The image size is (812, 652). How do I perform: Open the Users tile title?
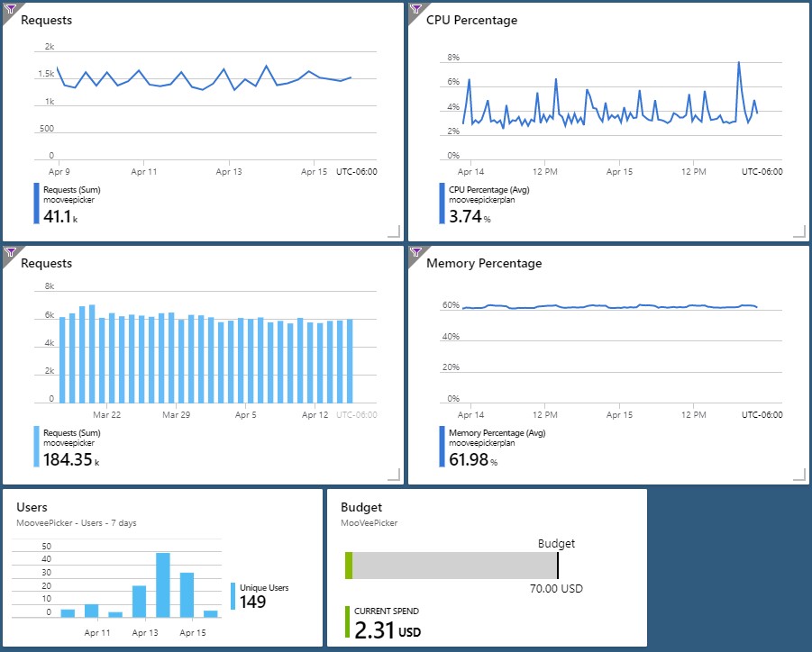pos(32,507)
